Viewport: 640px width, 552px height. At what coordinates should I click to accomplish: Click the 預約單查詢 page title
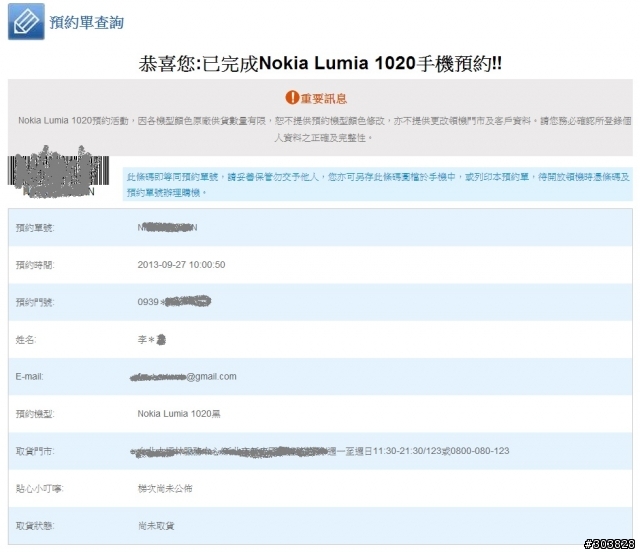point(87,22)
